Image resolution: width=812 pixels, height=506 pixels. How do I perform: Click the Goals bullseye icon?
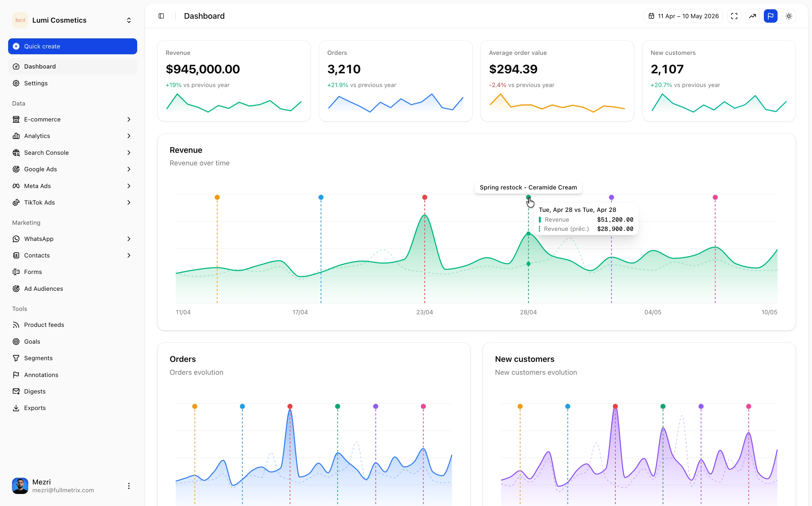coord(16,341)
